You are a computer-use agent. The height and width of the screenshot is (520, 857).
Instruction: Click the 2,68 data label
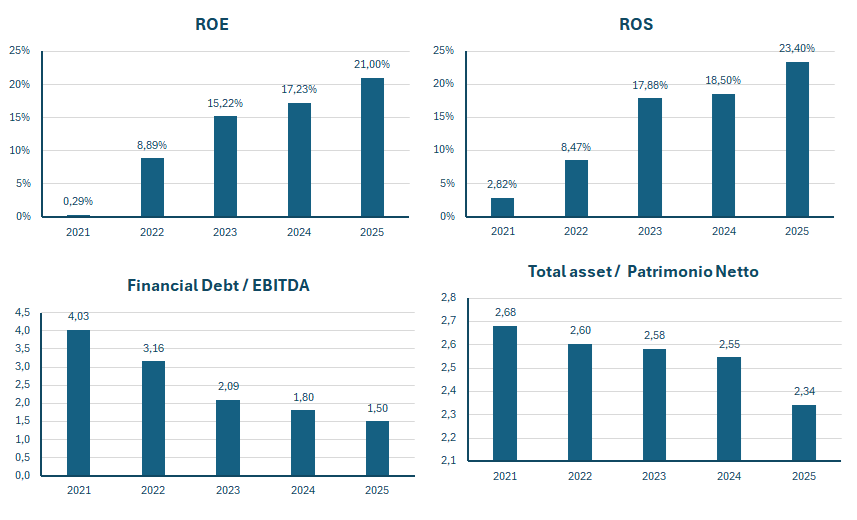(x=505, y=312)
